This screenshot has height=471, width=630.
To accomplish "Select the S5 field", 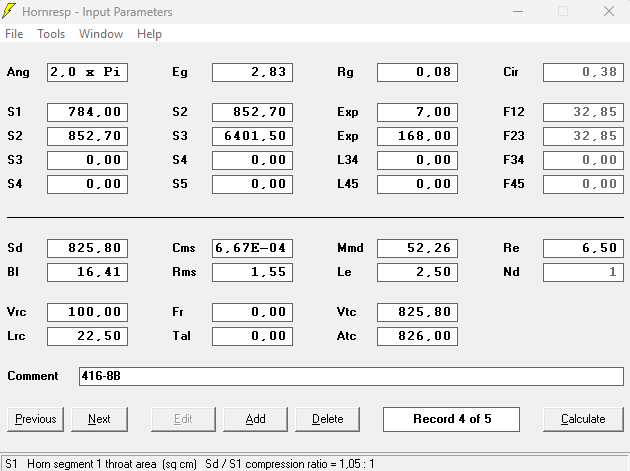I will point(252,184).
